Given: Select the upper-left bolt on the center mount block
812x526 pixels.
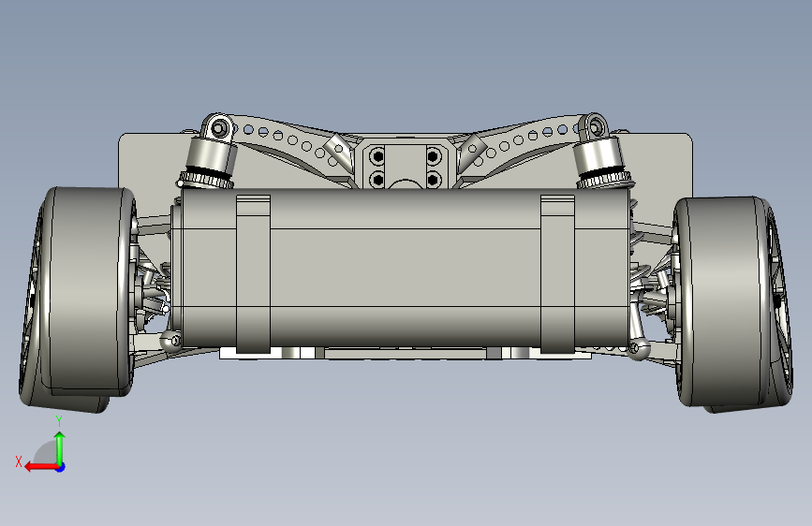Looking at the screenshot, I should tap(378, 155).
